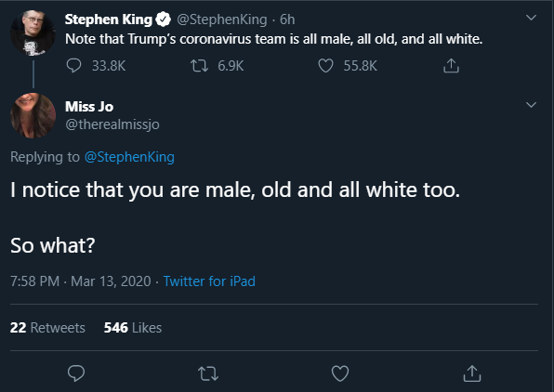554x392 pixels.
Task: Click reply icon on Stephen King's tweet
Action: [73, 66]
